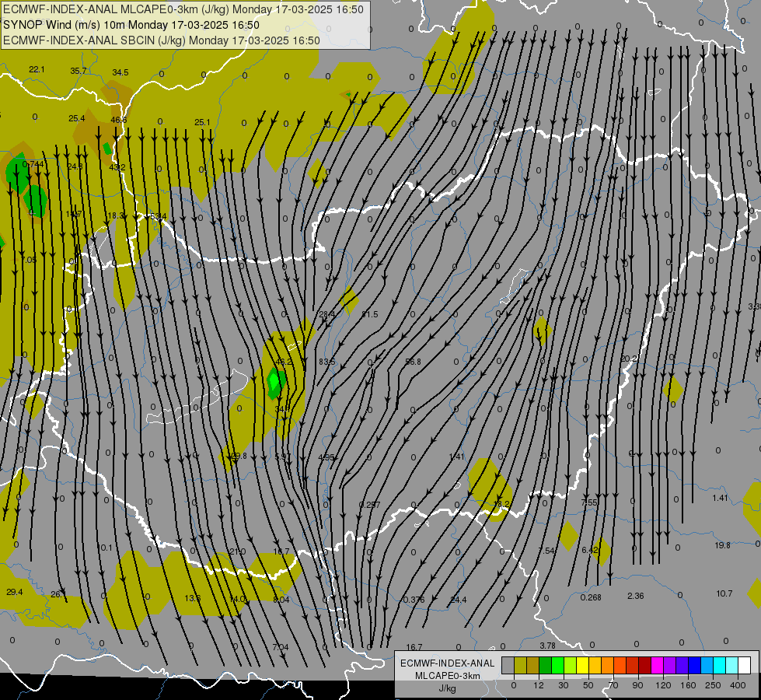Screen dimensions: 761x700
Task: Click the map value '53.4'
Action: click(x=159, y=216)
